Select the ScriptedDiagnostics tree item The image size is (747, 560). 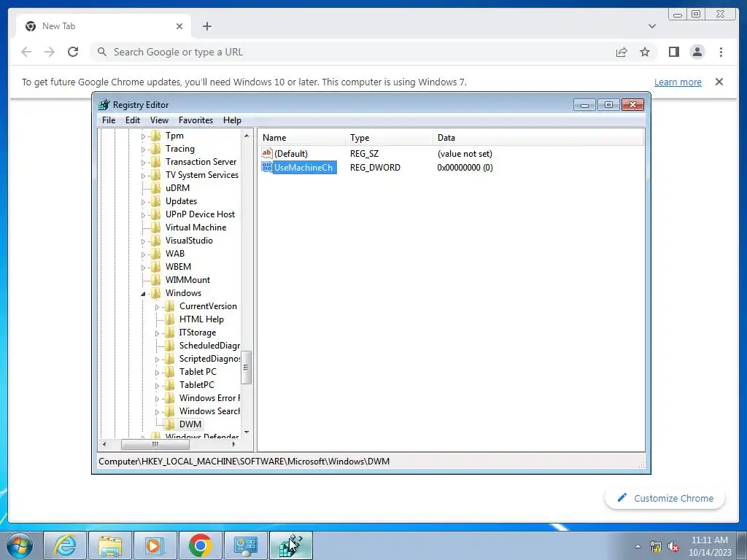pos(209,359)
